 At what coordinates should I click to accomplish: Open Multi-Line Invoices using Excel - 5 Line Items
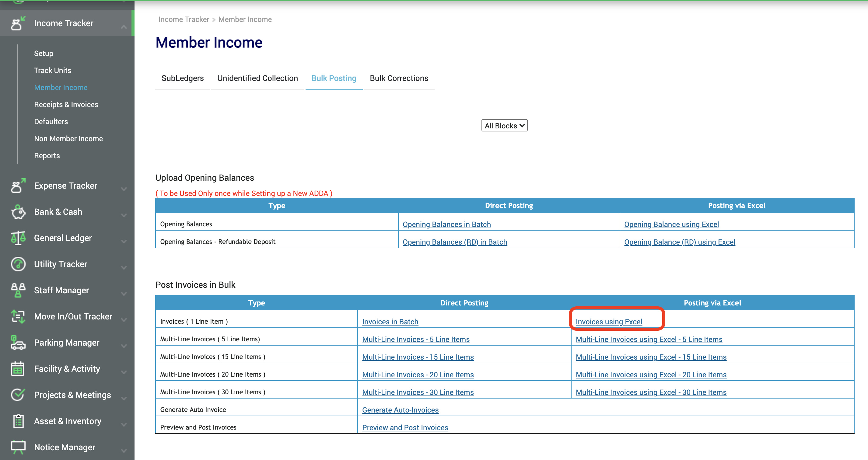point(649,339)
